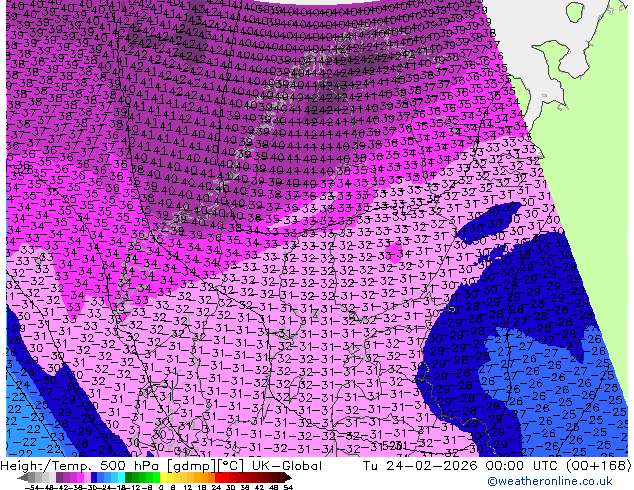Click the gray left arrow end of color scale
634x490 pixels.
click(23, 477)
